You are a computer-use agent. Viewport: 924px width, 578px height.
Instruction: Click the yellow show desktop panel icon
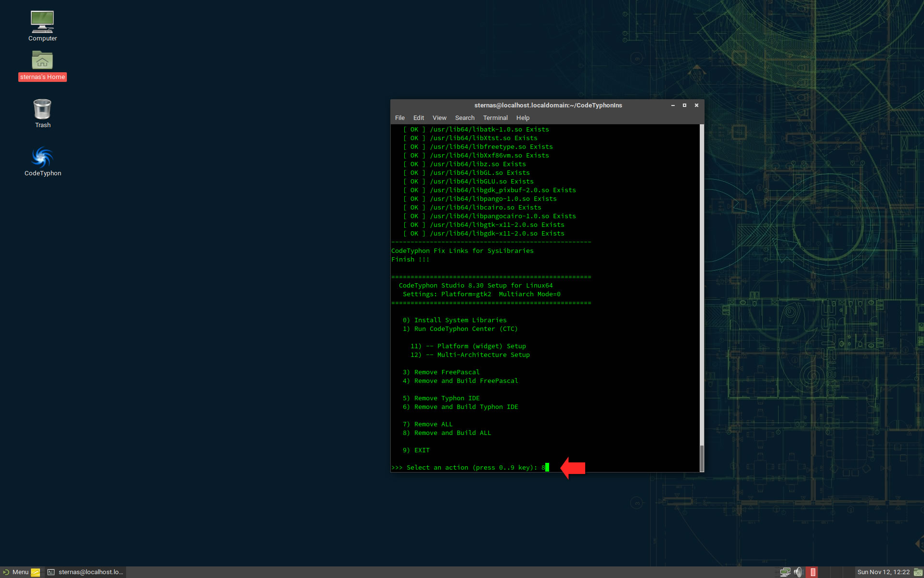(36, 572)
